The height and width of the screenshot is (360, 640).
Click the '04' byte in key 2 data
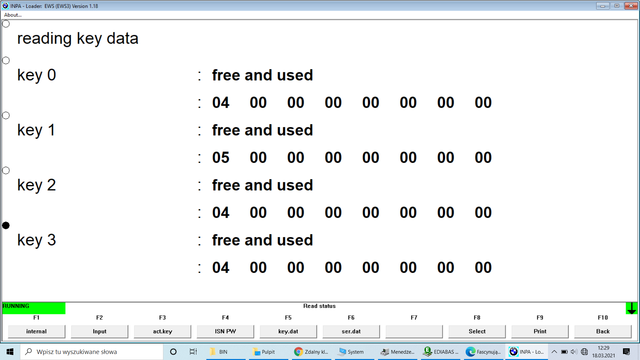point(221,213)
